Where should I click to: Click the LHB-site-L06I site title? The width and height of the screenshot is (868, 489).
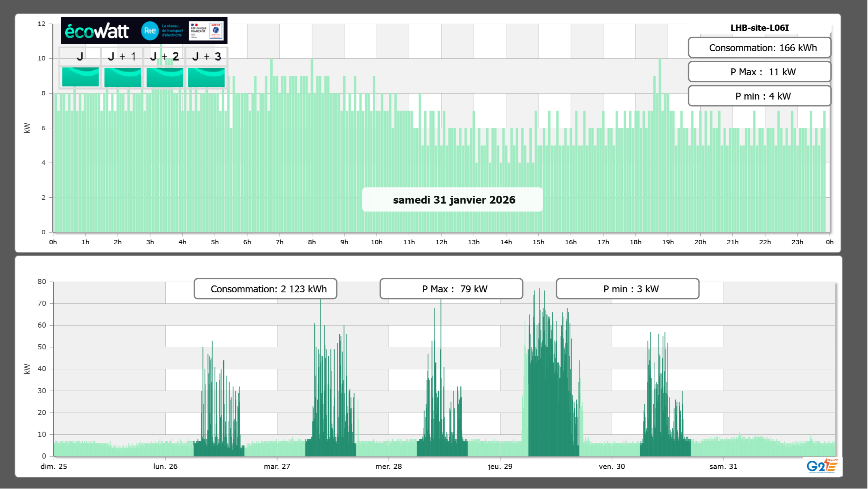[759, 28]
